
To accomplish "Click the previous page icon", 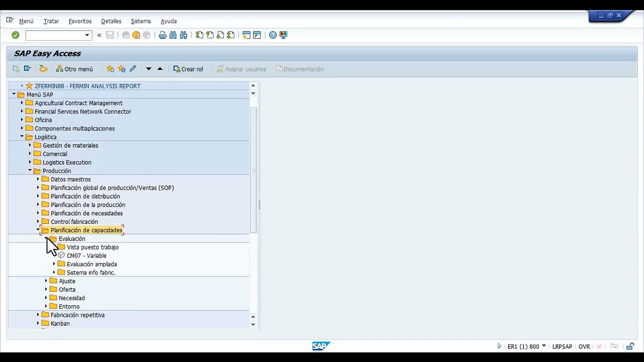I will [210, 35].
